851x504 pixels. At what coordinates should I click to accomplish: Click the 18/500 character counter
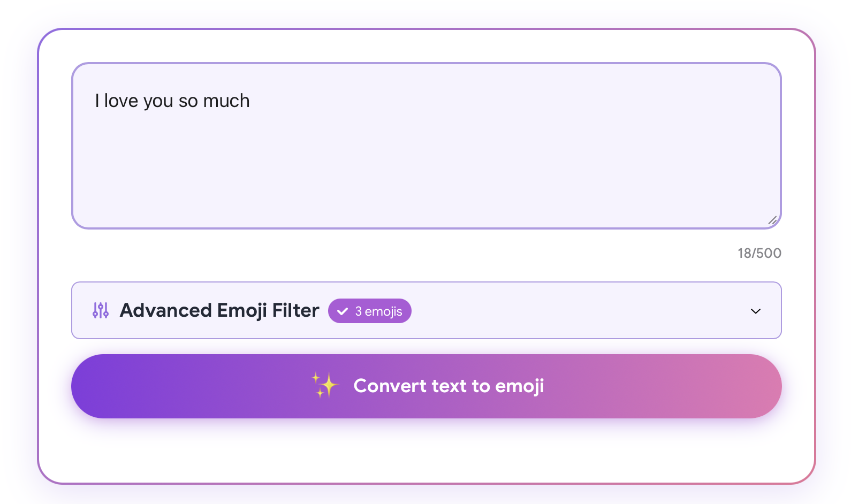pos(759,253)
